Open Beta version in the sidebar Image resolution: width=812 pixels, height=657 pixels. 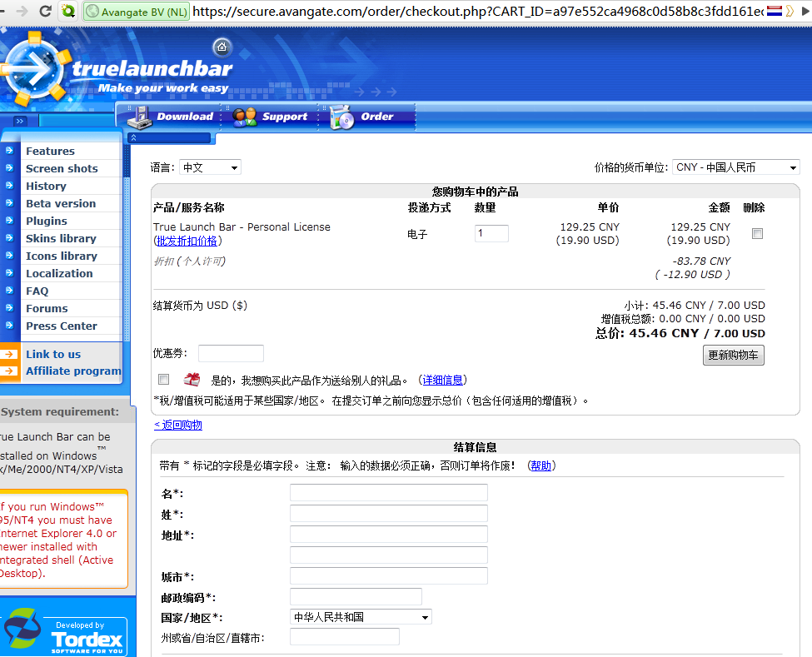[x=61, y=203]
